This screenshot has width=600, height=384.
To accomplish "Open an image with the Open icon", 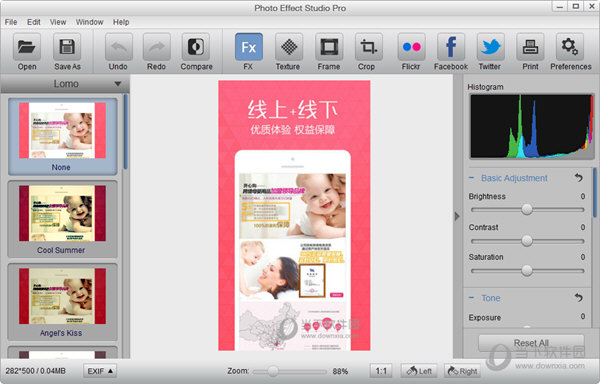I will 27,47.
